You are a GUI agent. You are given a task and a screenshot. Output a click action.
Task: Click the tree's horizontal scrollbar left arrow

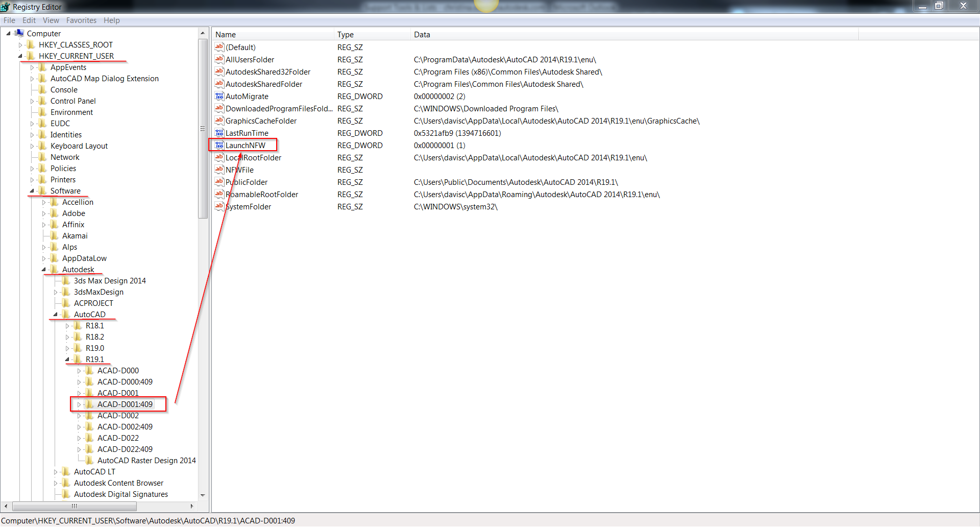pyautogui.click(x=6, y=506)
